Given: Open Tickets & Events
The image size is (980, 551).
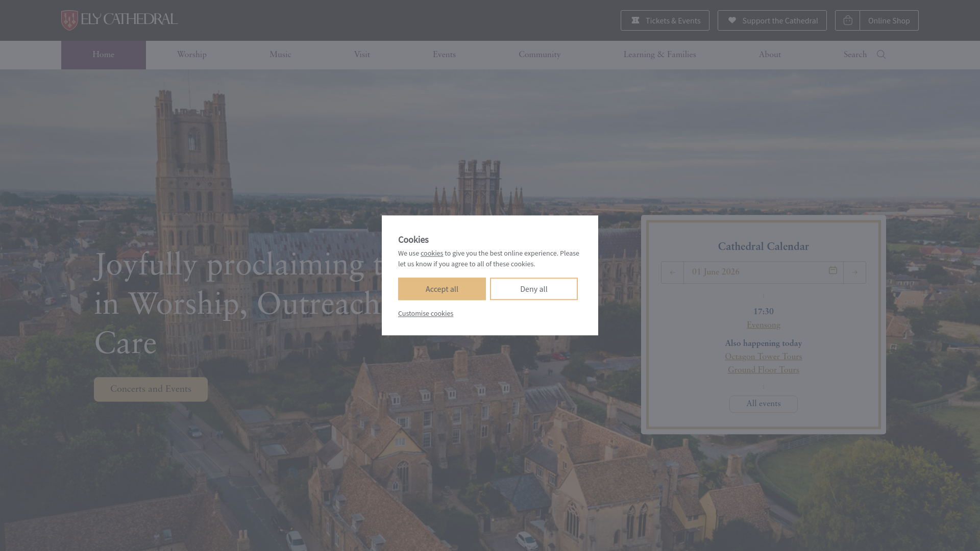Looking at the screenshot, I should click(x=665, y=20).
